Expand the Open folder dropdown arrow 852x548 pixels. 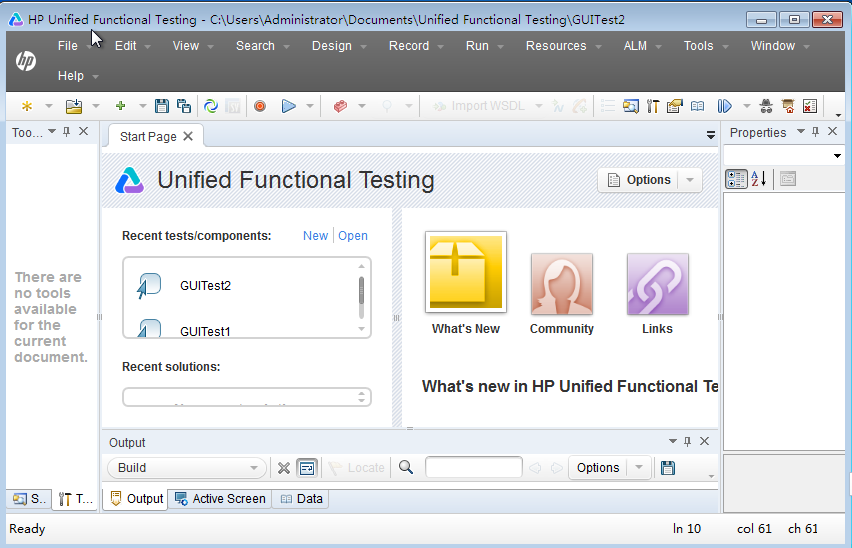click(x=96, y=106)
